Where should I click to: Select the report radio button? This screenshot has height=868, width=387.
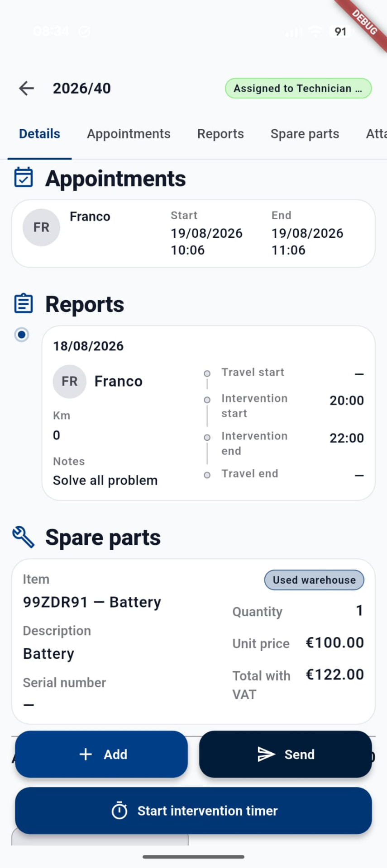[x=22, y=335]
